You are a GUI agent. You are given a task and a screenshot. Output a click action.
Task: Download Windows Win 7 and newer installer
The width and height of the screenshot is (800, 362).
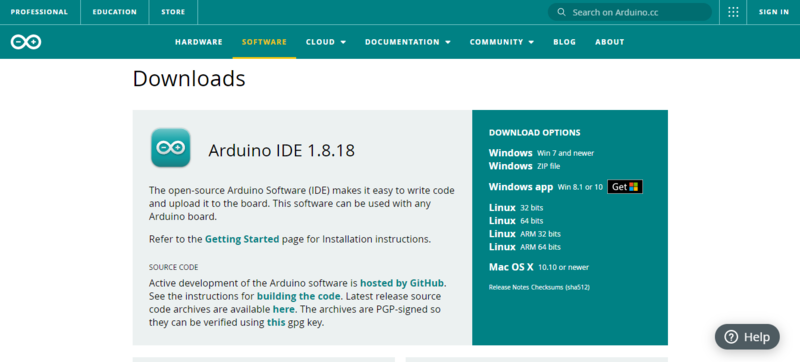coord(541,153)
